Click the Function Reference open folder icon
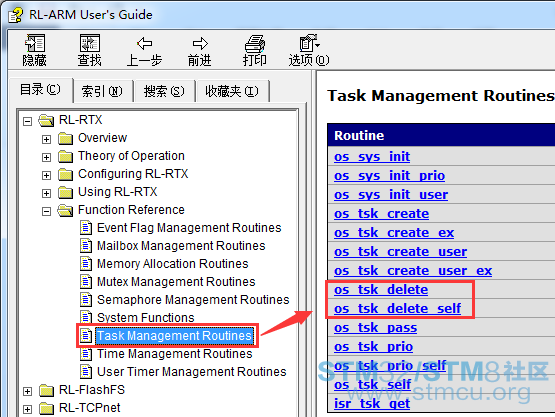Image resolution: width=555 pixels, height=417 pixels. [65, 210]
